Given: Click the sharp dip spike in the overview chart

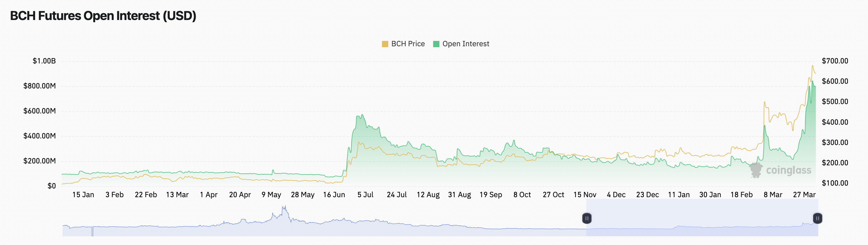Looking at the screenshot, I should coord(92,232).
